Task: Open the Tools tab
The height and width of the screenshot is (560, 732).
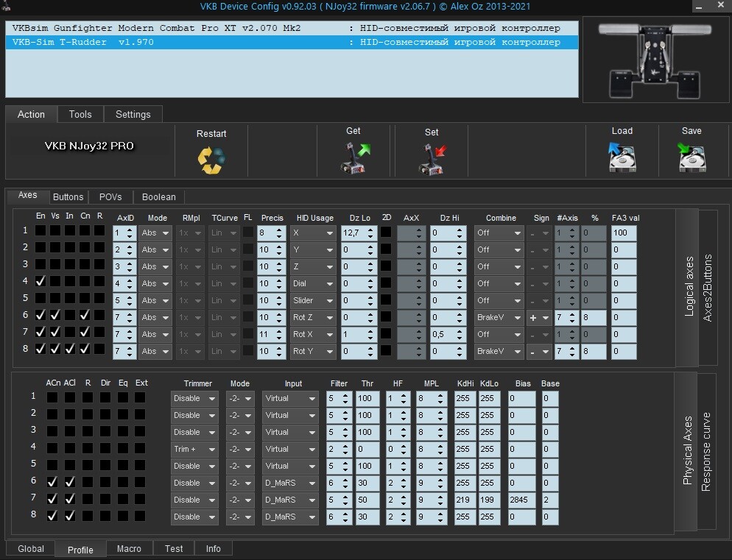Action: click(x=80, y=114)
